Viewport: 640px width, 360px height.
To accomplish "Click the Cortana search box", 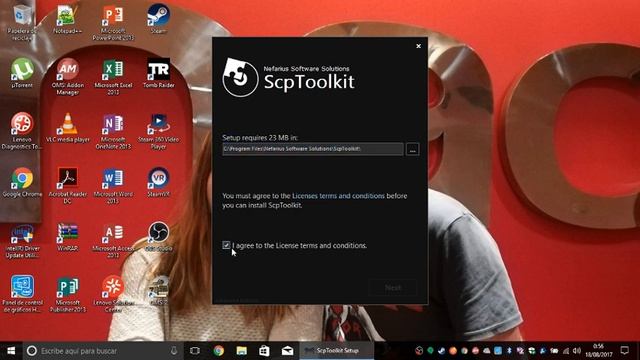I will coord(103,351).
